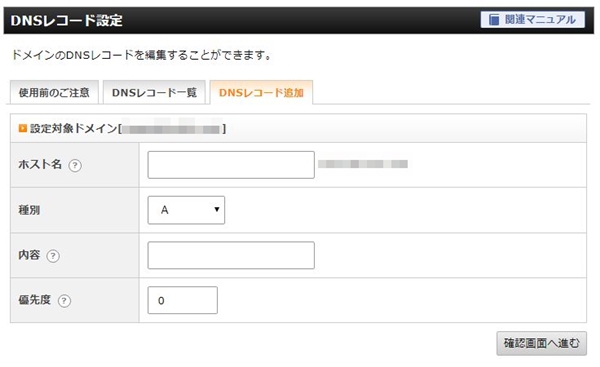The image size is (600, 367).
Task: Click the 設定対象ドメイン section heading
Action: [122, 128]
